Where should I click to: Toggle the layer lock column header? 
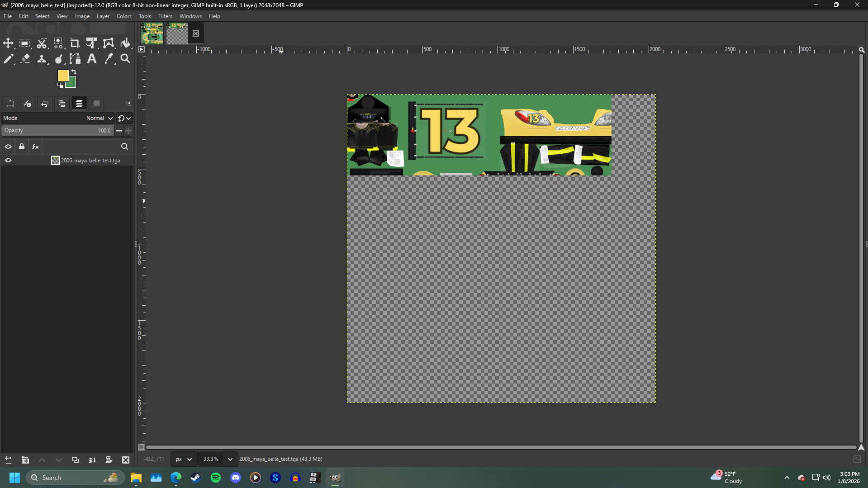(x=22, y=147)
